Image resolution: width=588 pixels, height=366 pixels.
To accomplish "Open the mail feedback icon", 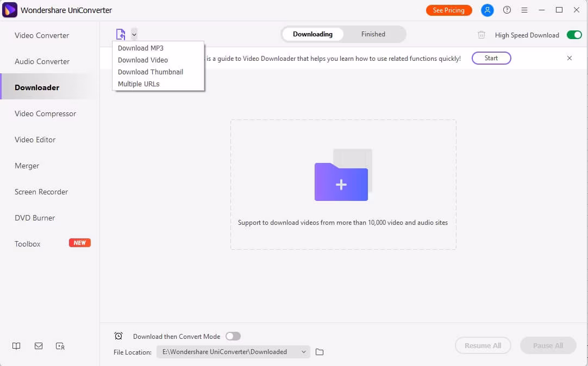I will point(38,346).
